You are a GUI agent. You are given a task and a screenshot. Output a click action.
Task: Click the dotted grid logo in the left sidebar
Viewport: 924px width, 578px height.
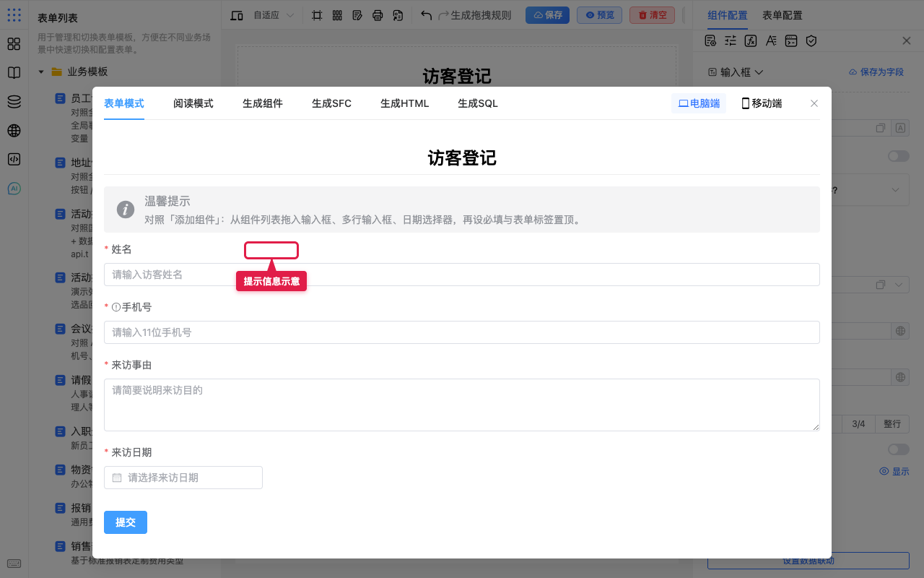[x=14, y=14]
